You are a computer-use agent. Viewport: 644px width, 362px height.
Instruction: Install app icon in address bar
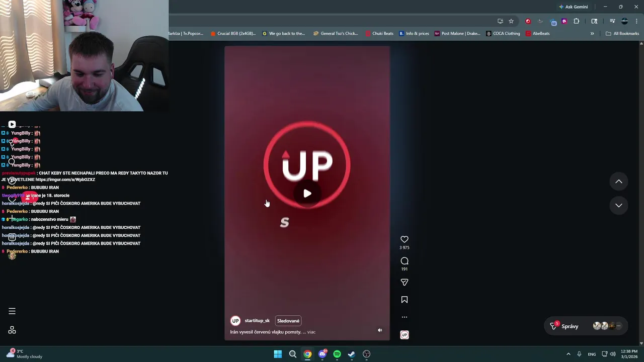point(500,21)
